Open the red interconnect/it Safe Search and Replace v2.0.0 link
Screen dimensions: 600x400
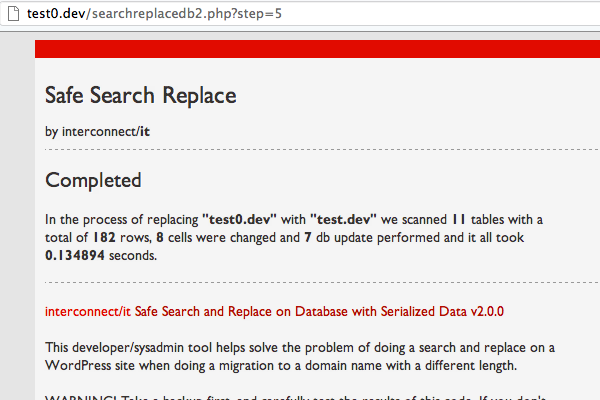click(x=274, y=312)
